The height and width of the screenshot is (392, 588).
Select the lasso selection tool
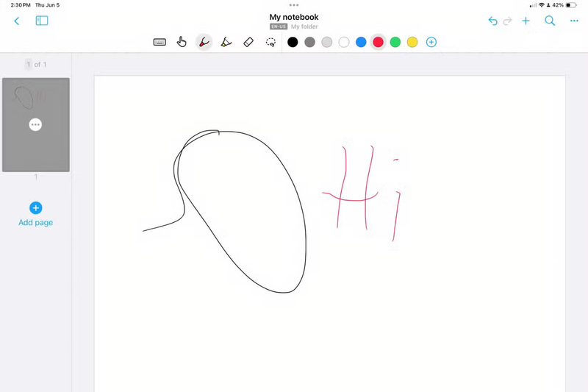coord(270,42)
